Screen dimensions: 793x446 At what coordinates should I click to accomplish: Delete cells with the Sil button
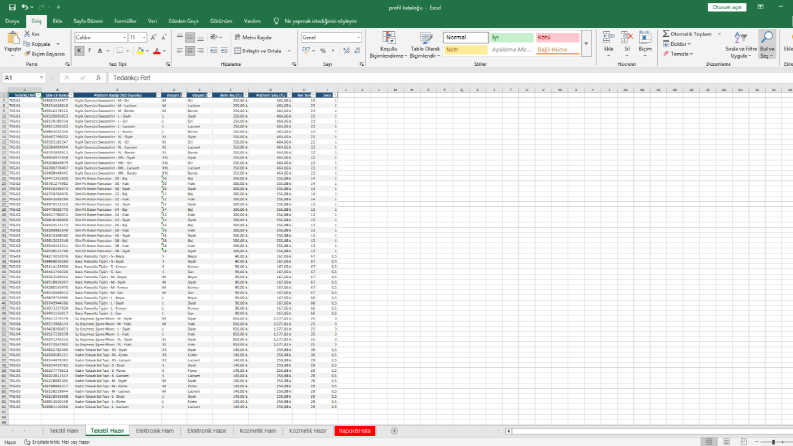click(x=627, y=43)
